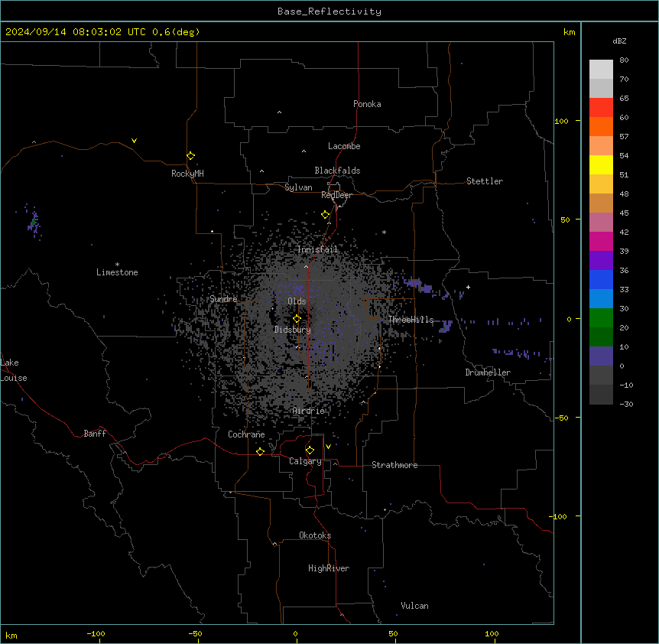Click the RockyMH label
The height and width of the screenshot is (644, 659).
tap(187, 174)
